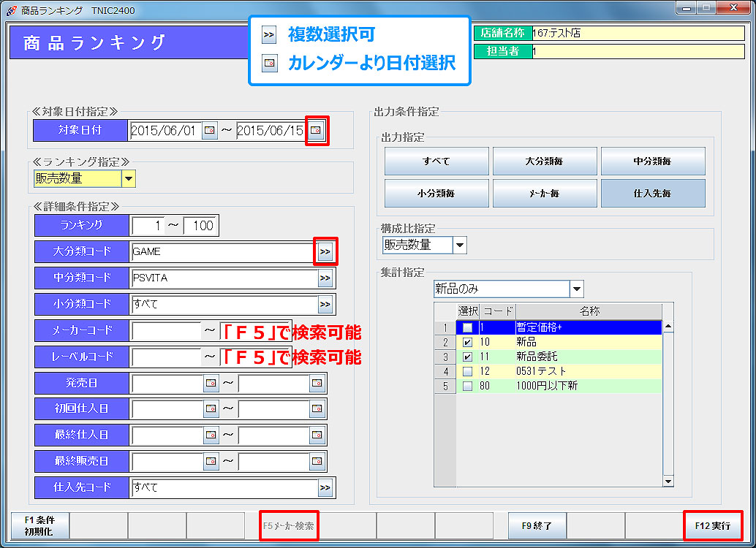Check the 暫定価格+ row checkbox
The width and height of the screenshot is (756, 548).
pyautogui.click(x=467, y=327)
